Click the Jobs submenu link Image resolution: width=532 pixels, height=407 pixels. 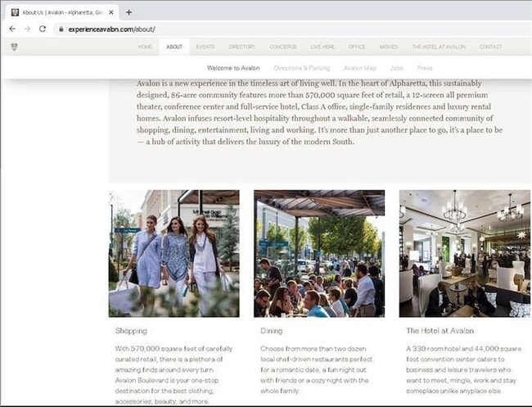[396, 68]
